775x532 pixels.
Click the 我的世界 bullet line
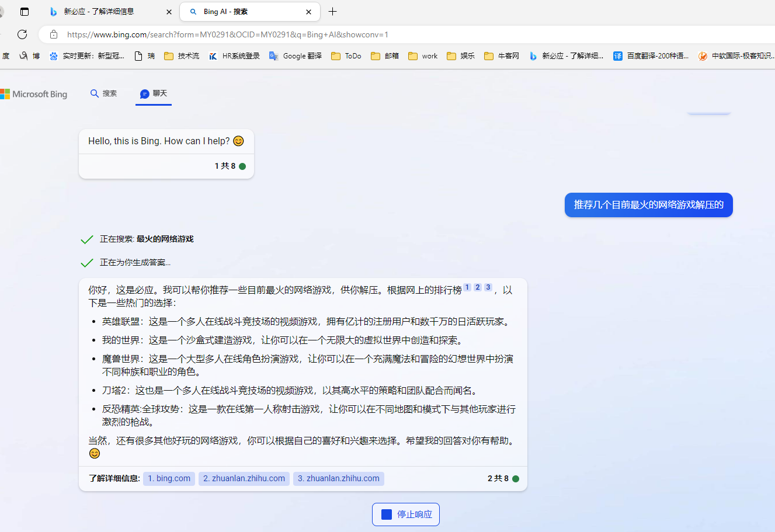(282, 340)
